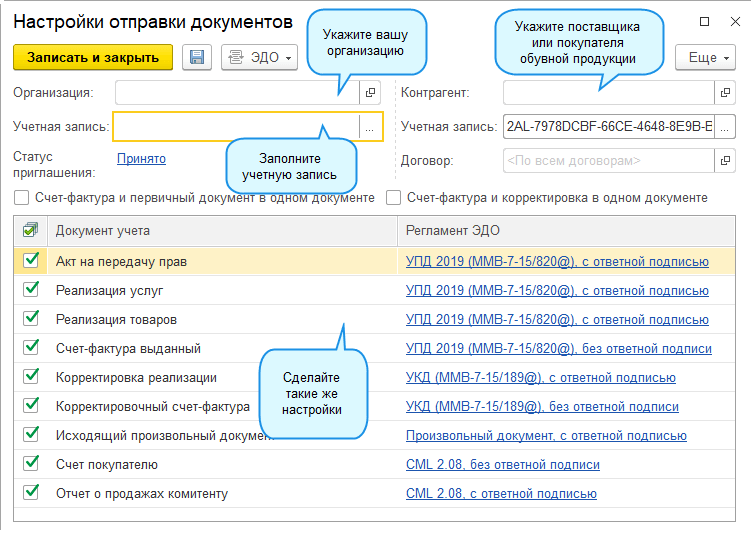Click the floppy disk save icon
This screenshot has width=755, height=534.
(x=197, y=58)
